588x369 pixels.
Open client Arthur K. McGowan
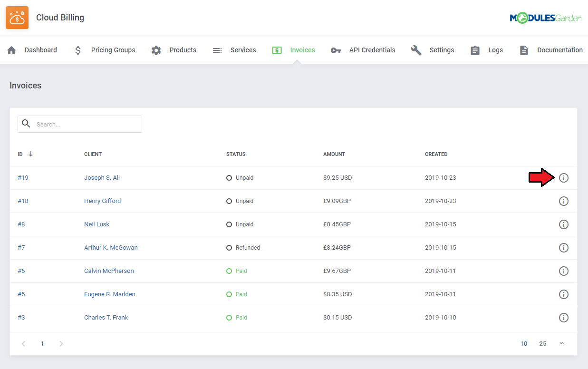click(x=111, y=248)
